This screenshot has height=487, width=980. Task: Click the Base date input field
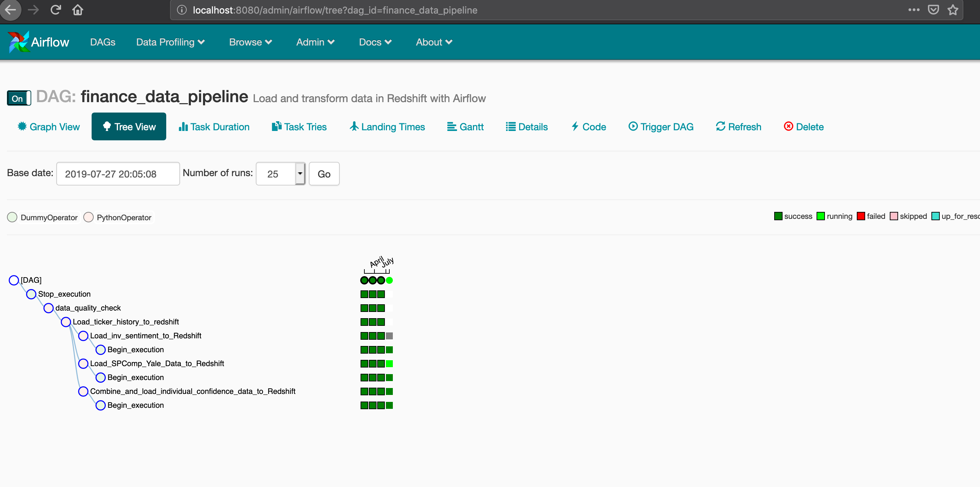(118, 174)
